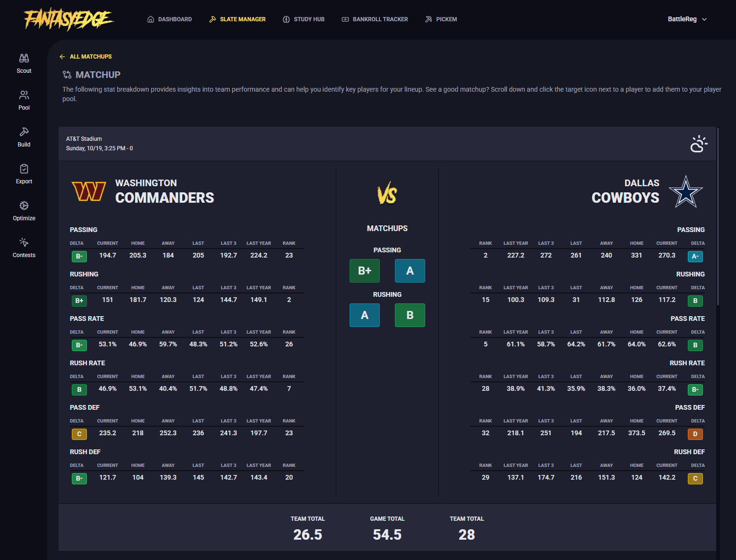
Task: Click Dallas's current rushing value 117.2
Action: 667,300
